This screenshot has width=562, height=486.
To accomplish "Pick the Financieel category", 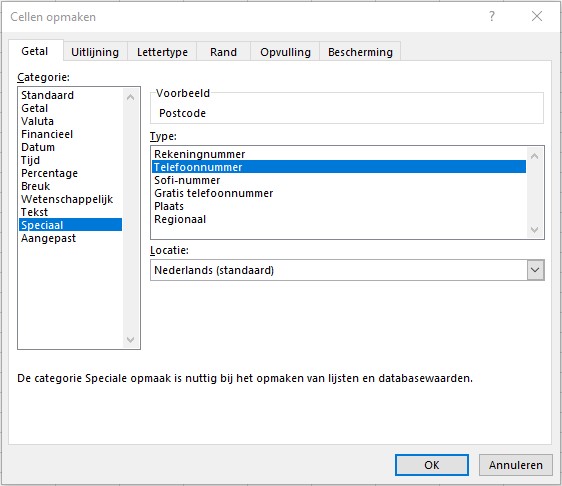I will [x=71, y=134].
